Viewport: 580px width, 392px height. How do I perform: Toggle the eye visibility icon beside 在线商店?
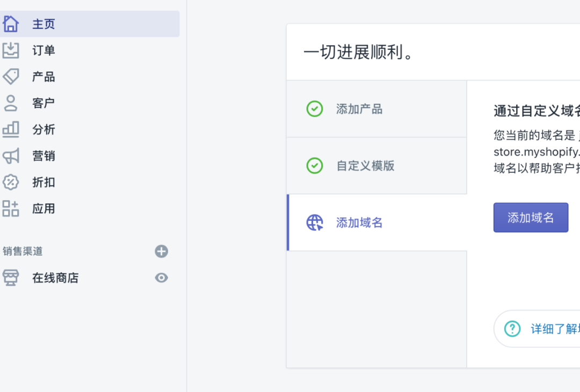(161, 278)
